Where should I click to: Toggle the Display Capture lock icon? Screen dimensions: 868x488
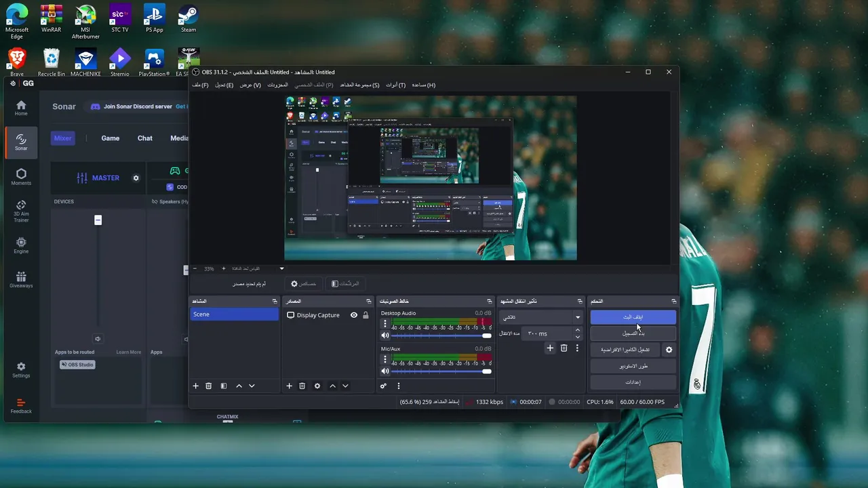(x=366, y=315)
